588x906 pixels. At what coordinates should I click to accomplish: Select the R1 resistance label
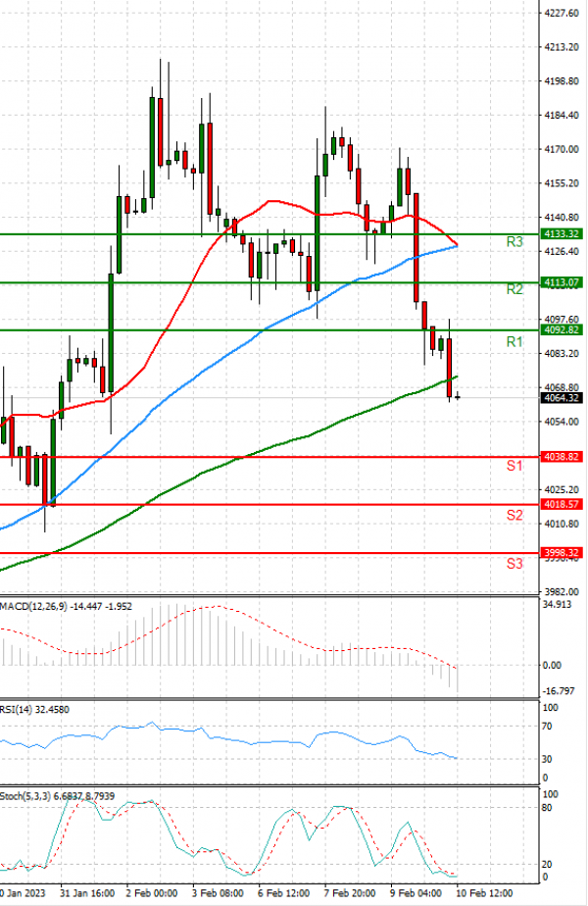[514, 342]
